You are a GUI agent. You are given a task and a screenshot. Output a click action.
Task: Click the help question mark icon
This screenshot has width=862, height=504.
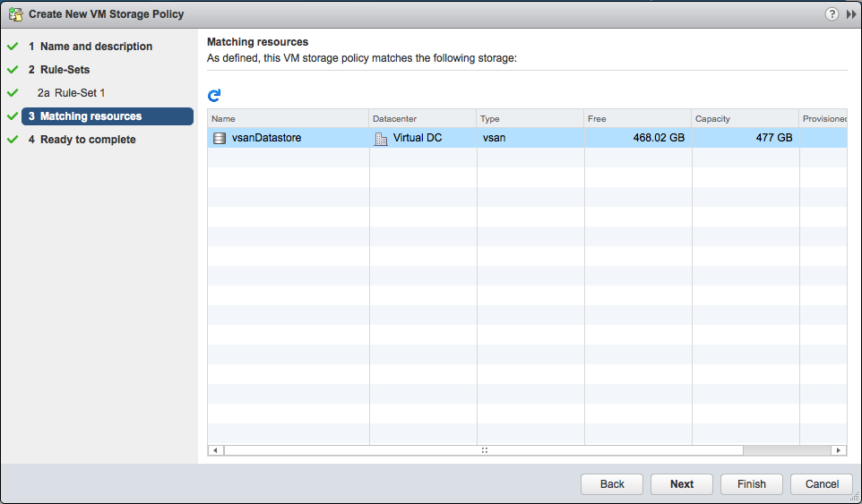[x=832, y=14]
